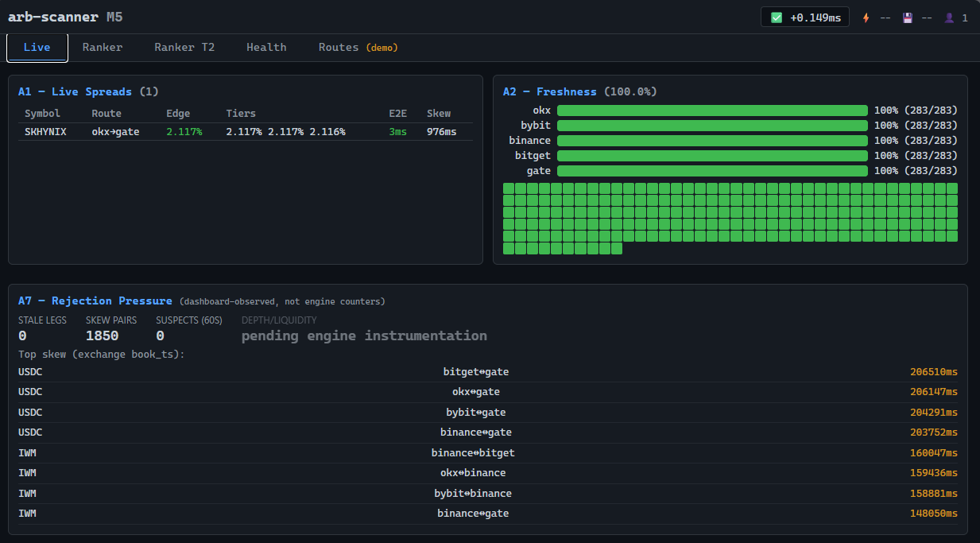980x543 pixels.
Task: Click the first green freshness grid cell
Action: [509, 188]
